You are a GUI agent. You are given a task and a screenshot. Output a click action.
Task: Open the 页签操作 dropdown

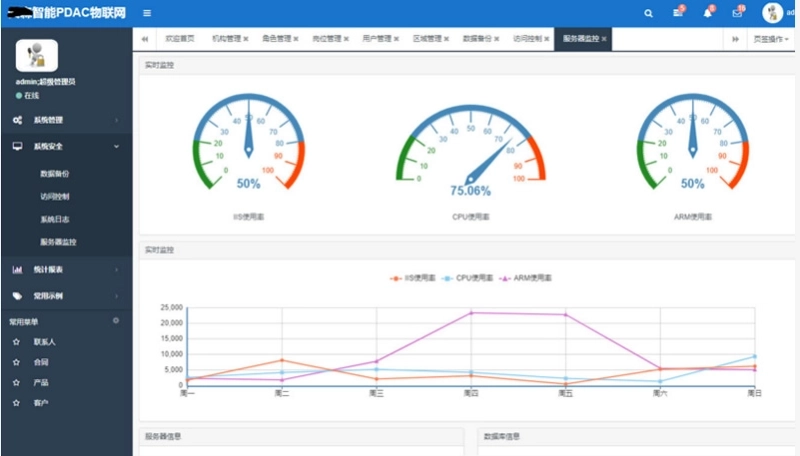pyautogui.click(x=771, y=39)
